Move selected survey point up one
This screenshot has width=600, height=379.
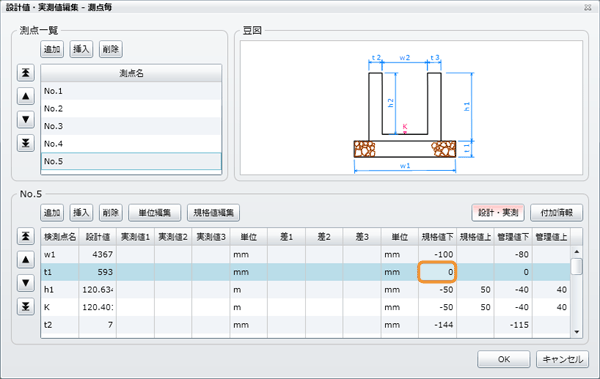point(26,96)
